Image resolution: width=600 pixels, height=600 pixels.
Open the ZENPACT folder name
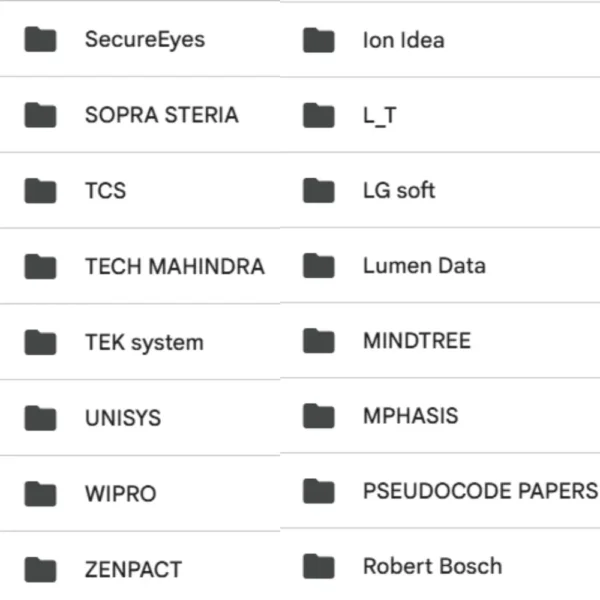[133, 570]
